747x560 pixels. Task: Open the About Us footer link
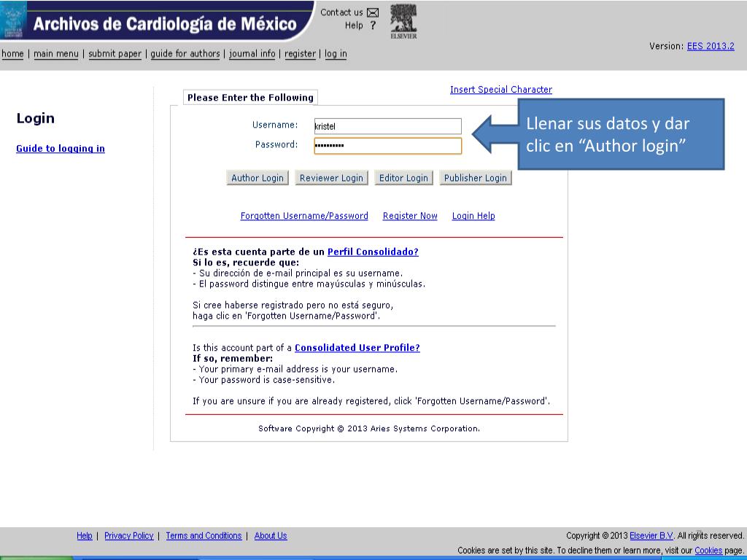pyautogui.click(x=271, y=536)
